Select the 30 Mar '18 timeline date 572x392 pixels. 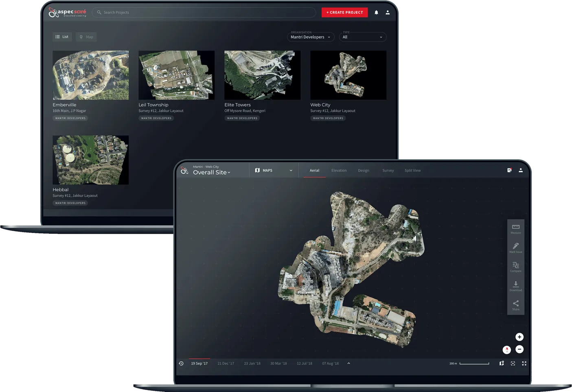click(x=278, y=364)
